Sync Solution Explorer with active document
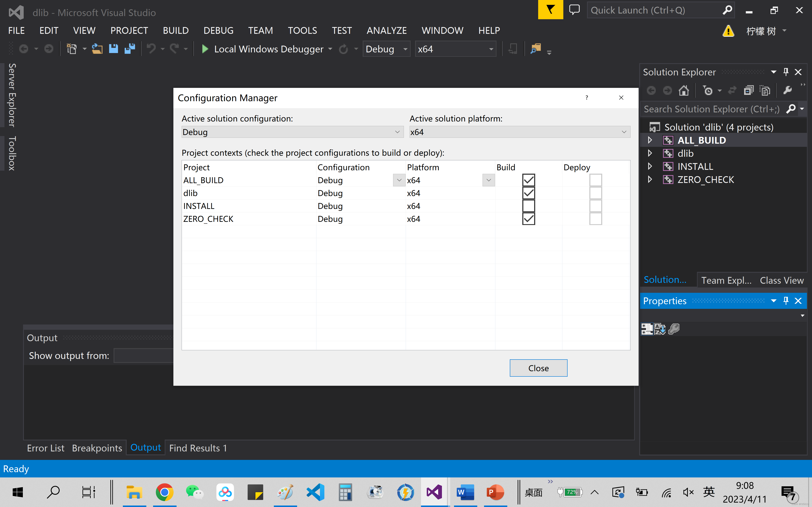Screen dimensions: 812x507 pos(732,90)
